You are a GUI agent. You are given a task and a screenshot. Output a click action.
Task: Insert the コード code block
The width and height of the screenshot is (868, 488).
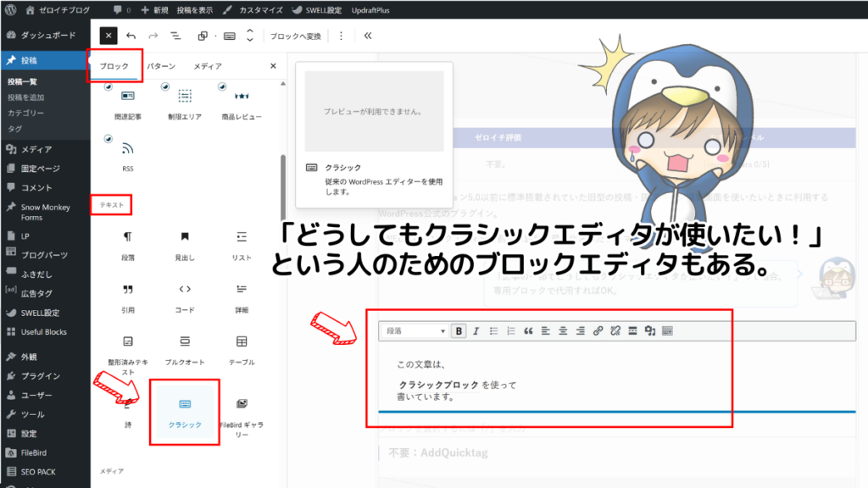pyautogui.click(x=185, y=298)
